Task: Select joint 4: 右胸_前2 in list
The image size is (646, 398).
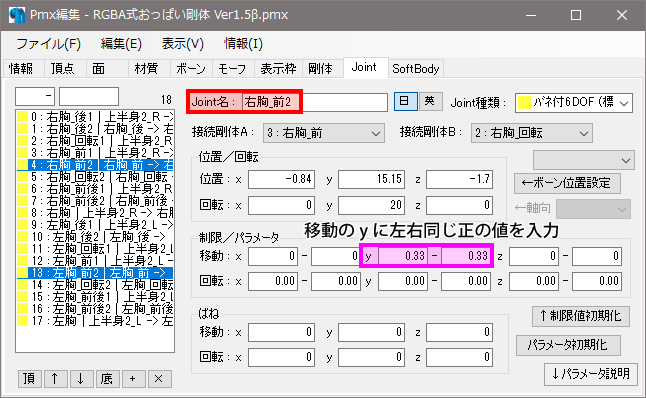Action: point(95,165)
